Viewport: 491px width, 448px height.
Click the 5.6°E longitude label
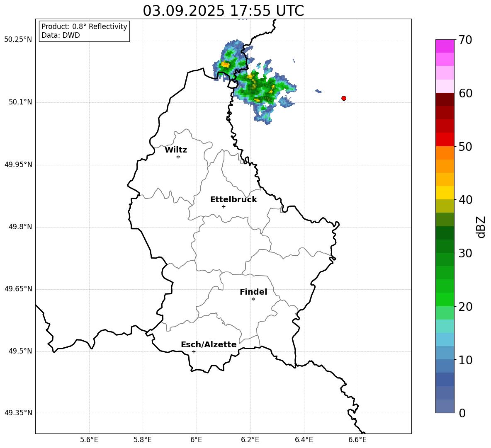pyautogui.click(x=89, y=440)
